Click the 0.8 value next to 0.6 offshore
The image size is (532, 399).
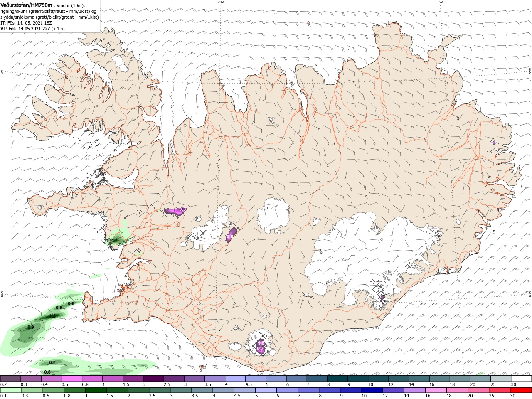pyautogui.click(x=71, y=303)
